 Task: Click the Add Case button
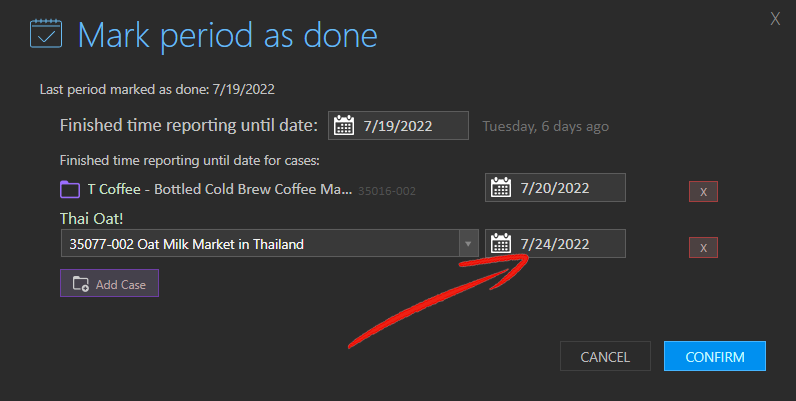pos(109,283)
